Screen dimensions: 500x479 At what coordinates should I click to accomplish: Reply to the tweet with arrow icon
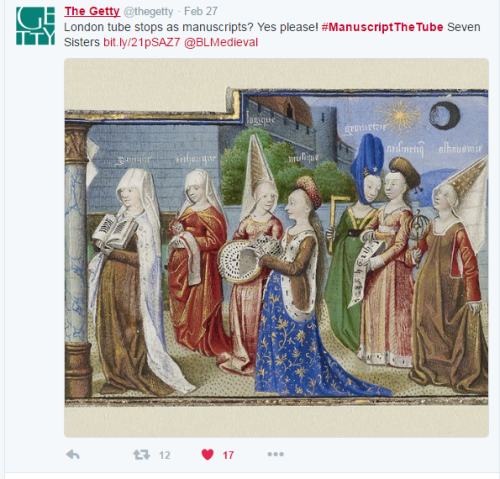73,454
